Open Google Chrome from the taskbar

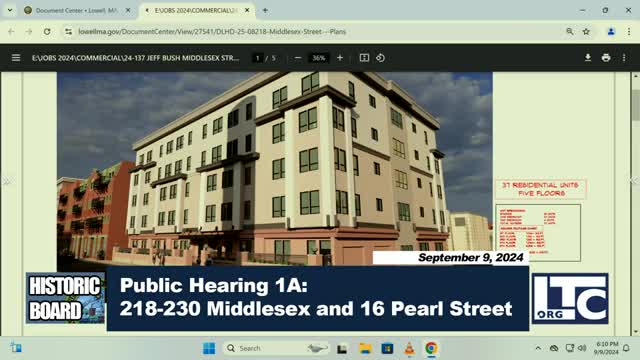(x=431, y=348)
